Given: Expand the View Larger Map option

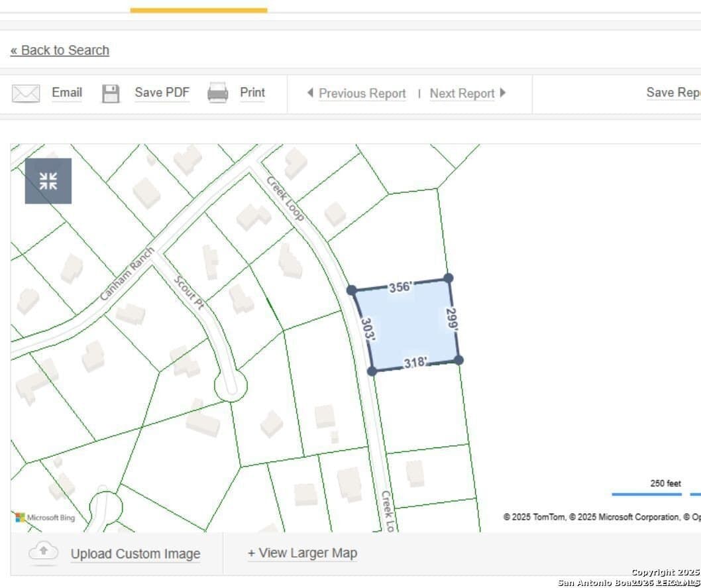Looking at the screenshot, I should pos(302,553).
